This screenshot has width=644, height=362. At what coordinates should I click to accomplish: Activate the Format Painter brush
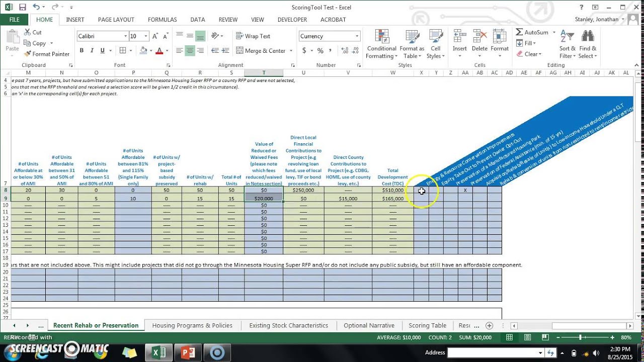coord(27,54)
